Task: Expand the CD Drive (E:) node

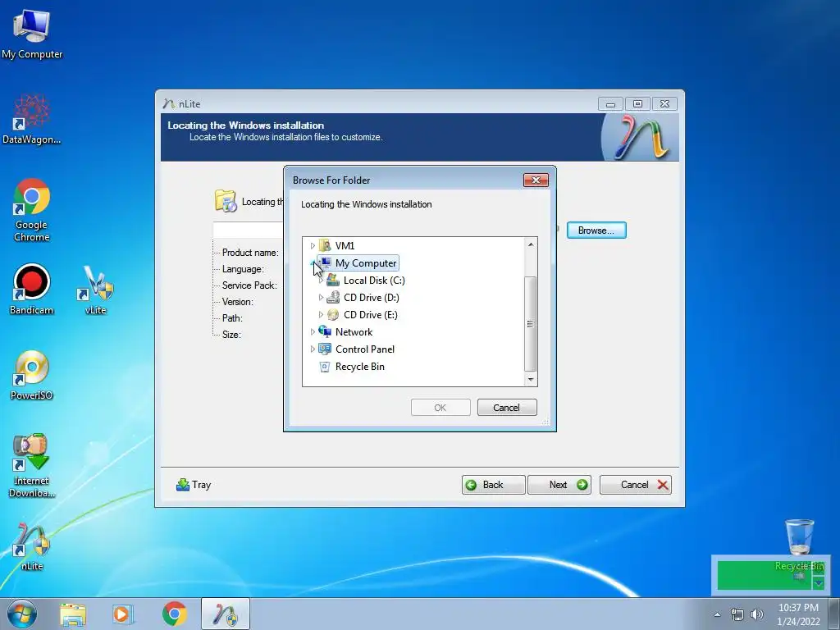Action: point(321,314)
